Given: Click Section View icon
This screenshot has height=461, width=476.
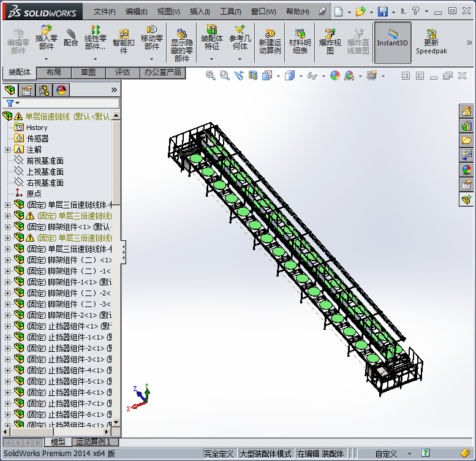Looking at the screenshot, I should (253, 75).
